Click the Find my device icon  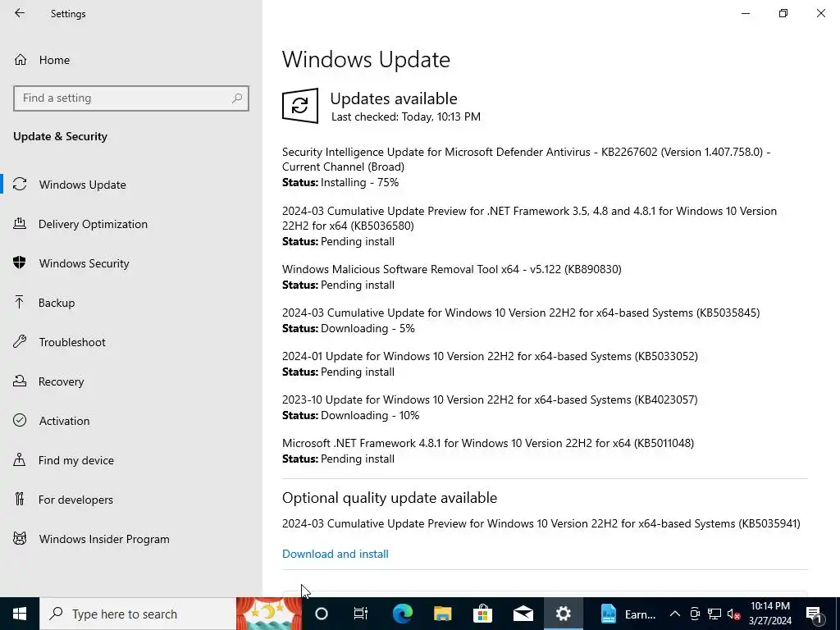20,459
